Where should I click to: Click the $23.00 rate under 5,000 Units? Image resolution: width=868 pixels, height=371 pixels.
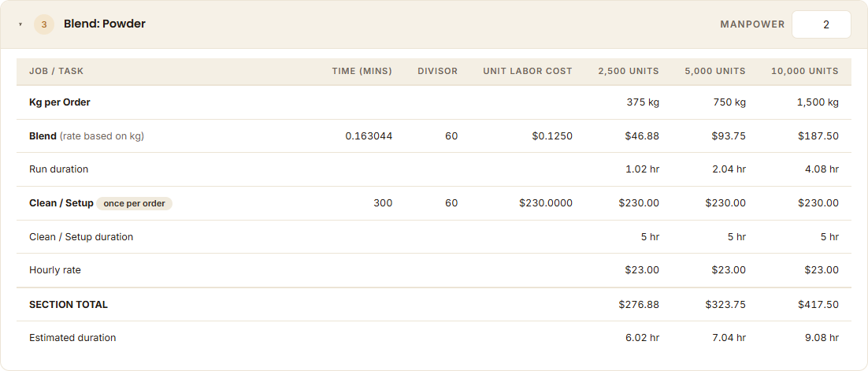(729, 270)
